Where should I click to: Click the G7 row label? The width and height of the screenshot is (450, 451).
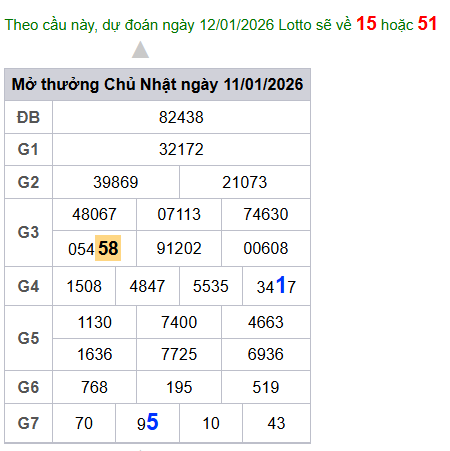28,423
